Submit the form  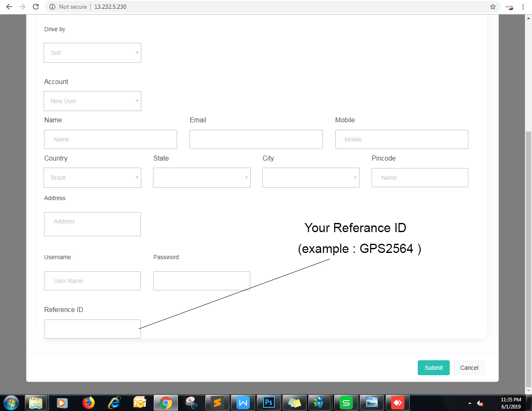coord(433,368)
